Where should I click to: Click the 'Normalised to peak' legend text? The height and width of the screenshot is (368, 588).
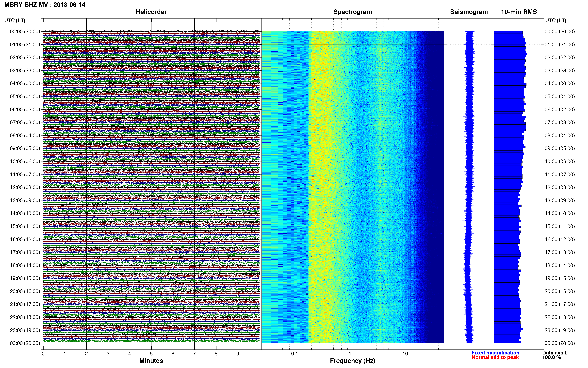pos(495,357)
